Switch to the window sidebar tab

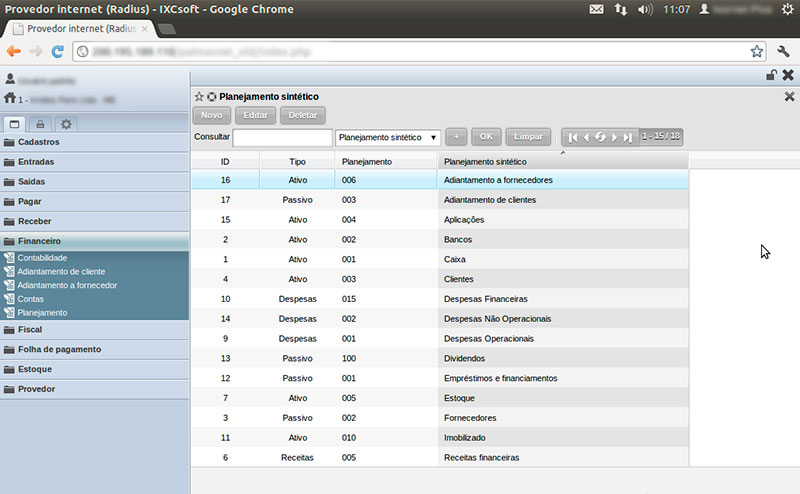(x=14, y=124)
